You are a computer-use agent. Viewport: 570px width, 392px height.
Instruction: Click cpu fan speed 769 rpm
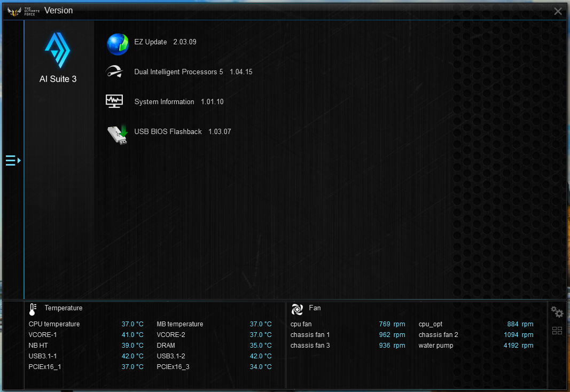pos(392,324)
